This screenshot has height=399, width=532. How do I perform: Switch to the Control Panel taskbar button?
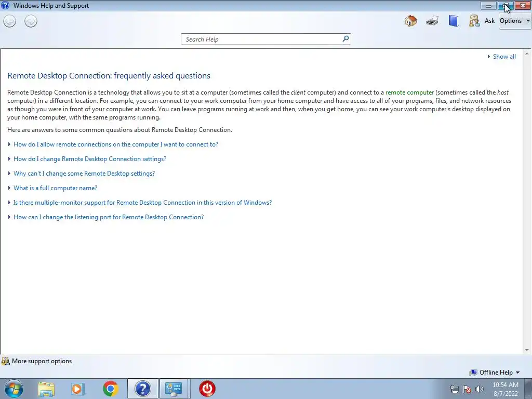(174, 389)
